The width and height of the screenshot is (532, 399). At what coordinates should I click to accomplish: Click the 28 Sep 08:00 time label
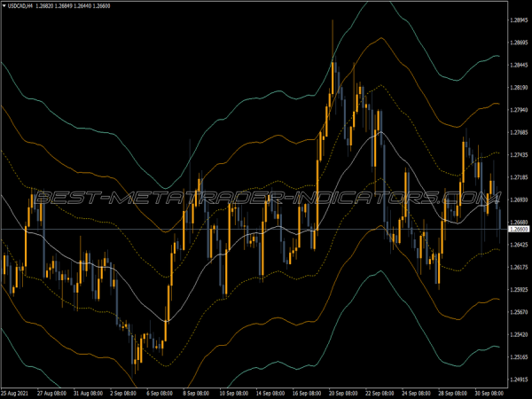point(453,393)
